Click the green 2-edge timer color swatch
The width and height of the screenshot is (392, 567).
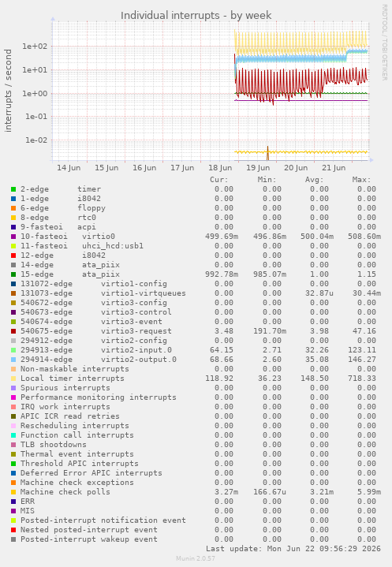pyautogui.click(x=13, y=189)
